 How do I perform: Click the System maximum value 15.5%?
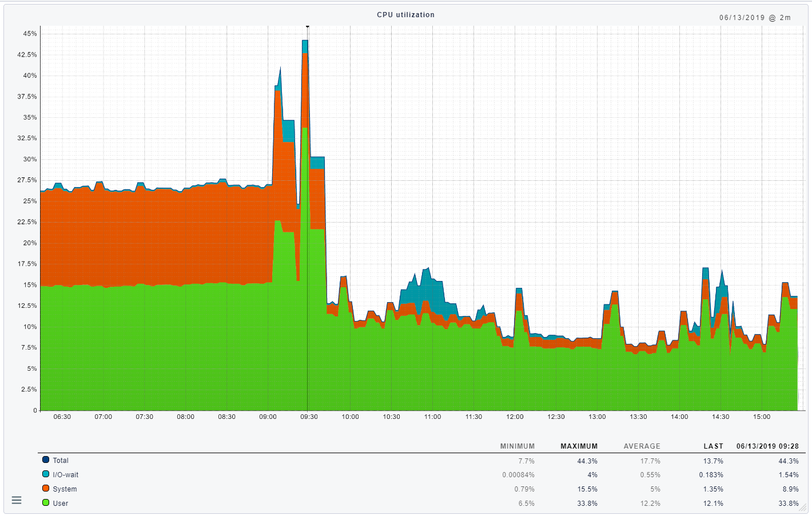(x=587, y=490)
